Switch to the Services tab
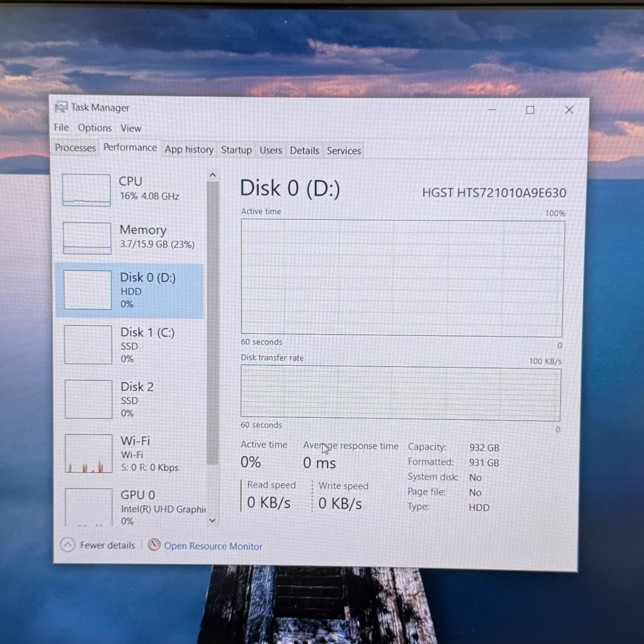The width and height of the screenshot is (644, 644). click(343, 151)
